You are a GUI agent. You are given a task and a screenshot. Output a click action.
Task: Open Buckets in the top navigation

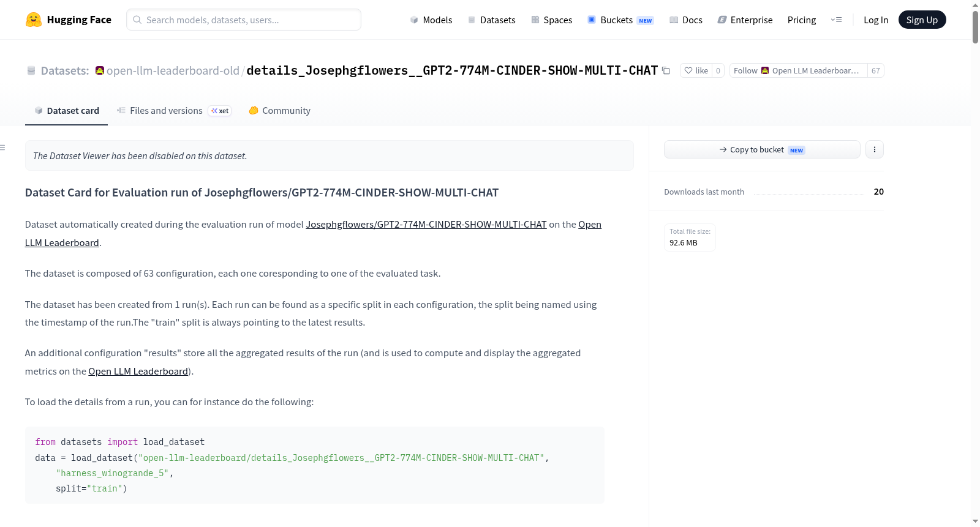tap(620, 20)
